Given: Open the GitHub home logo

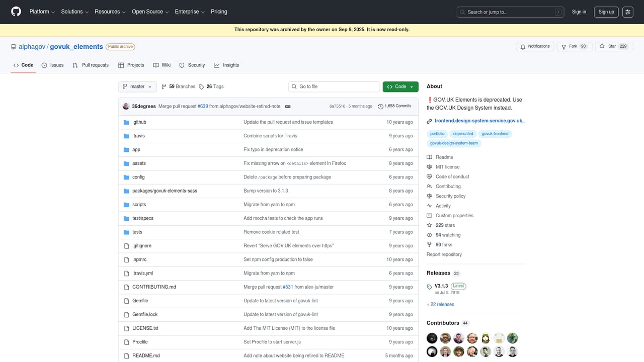Looking at the screenshot, I should coord(16,12).
